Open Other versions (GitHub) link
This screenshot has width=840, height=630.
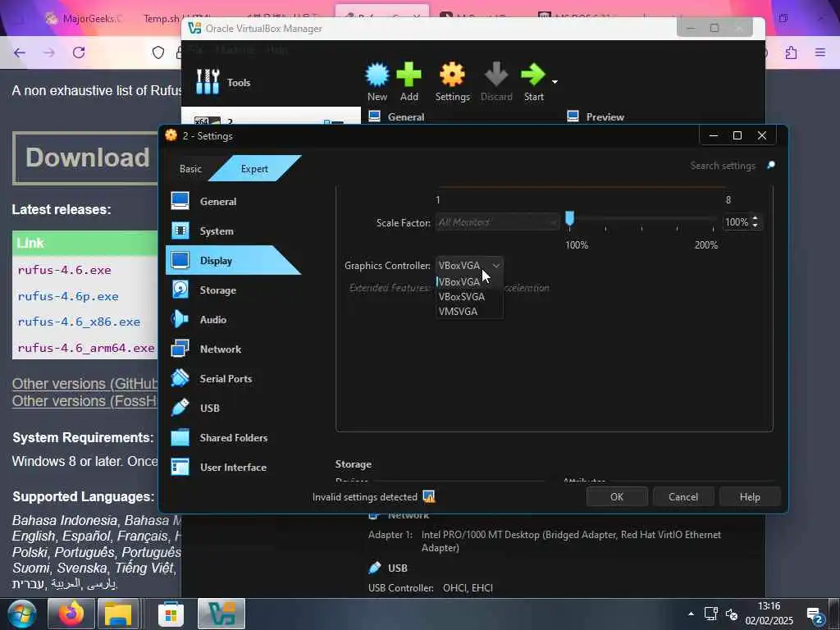[85, 384]
